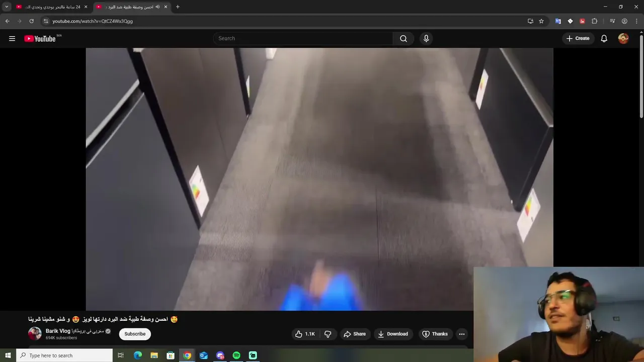Click the video player frame
The height and width of the screenshot is (362, 644).
[319, 179]
